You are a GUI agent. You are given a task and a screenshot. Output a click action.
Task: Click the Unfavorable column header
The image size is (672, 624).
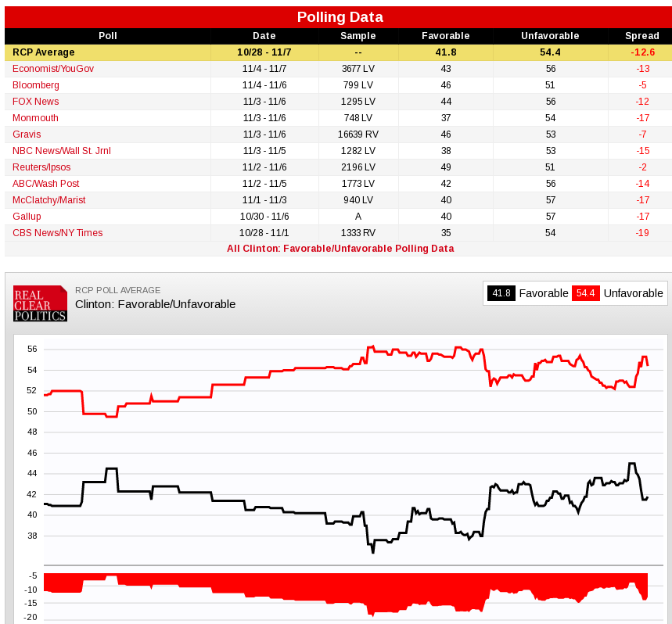pyautogui.click(x=550, y=36)
